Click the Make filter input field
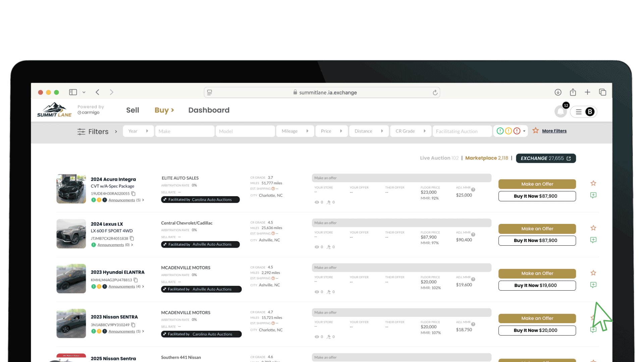Viewport: 644px width, 362px height. (x=184, y=131)
